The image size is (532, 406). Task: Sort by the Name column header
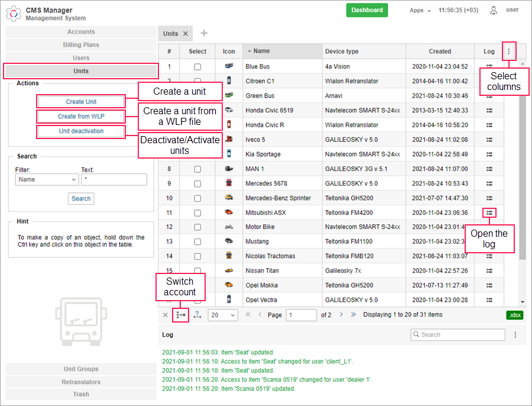(x=283, y=51)
